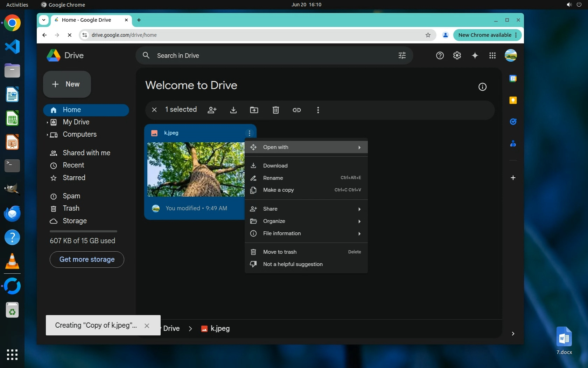Choose Rename from the context menu

[x=273, y=178]
